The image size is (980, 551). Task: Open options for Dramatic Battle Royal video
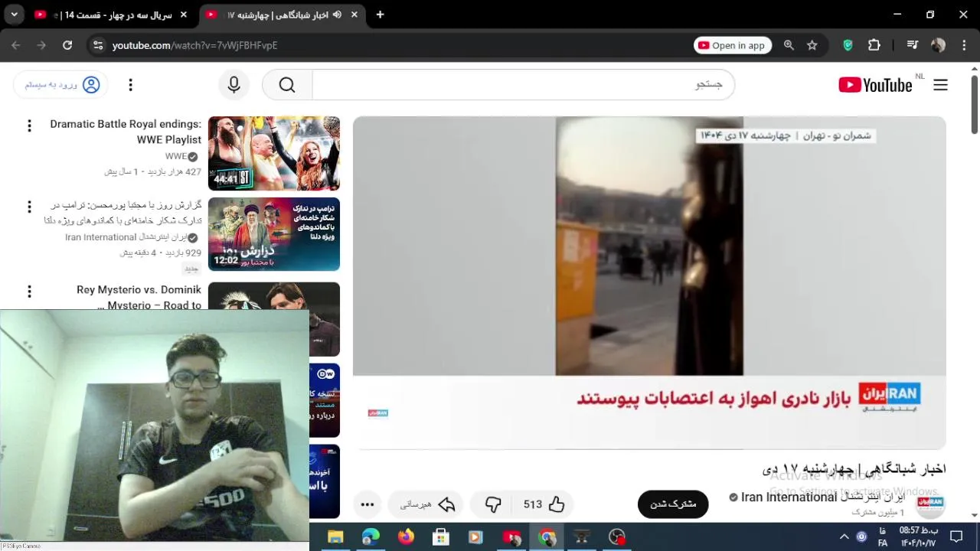coord(29,126)
